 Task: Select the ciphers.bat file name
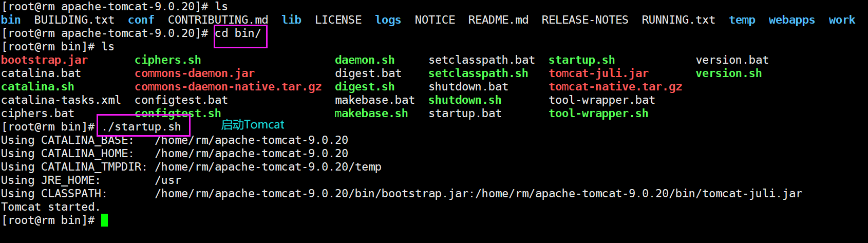click(x=37, y=114)
